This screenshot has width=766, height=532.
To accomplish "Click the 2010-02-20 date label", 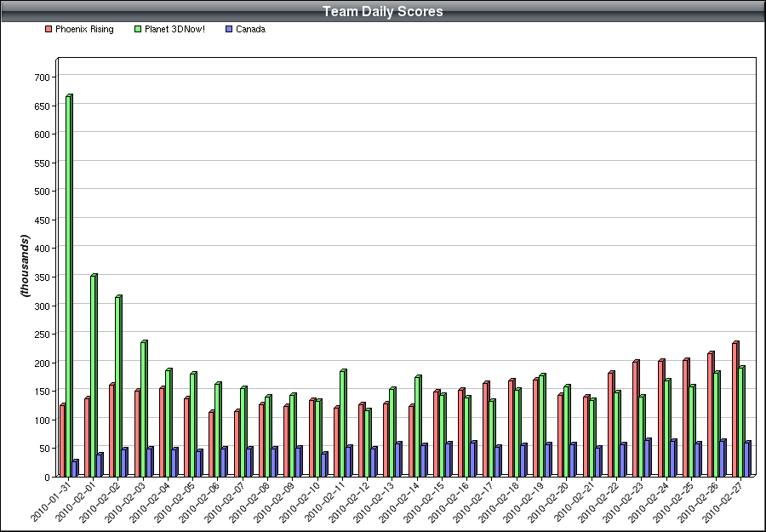I will point(551,501).
